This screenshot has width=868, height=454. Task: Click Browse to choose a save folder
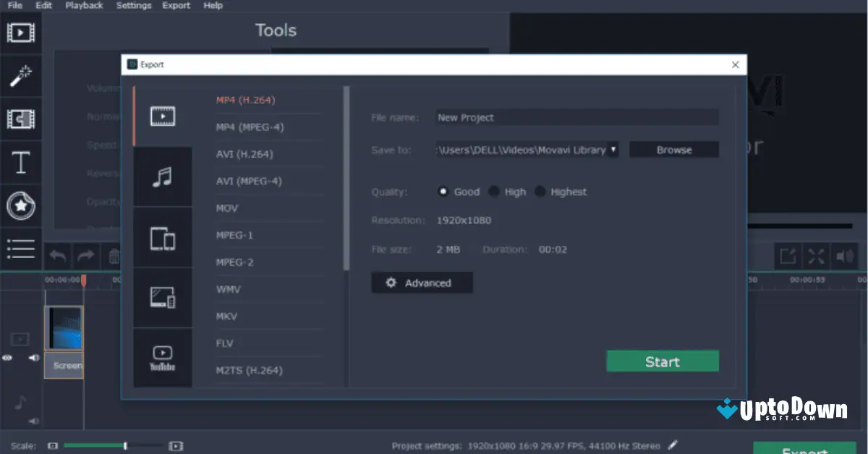[x=673, y=149]
